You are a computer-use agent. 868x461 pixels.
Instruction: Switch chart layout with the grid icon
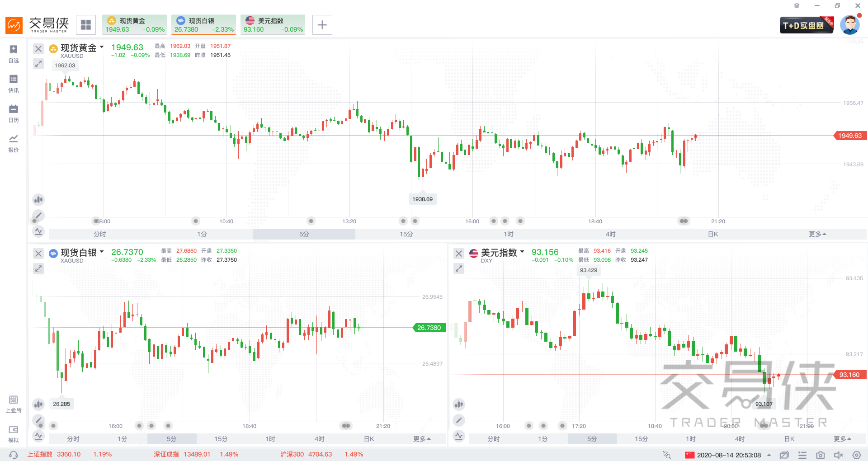[x=86, y=25]
